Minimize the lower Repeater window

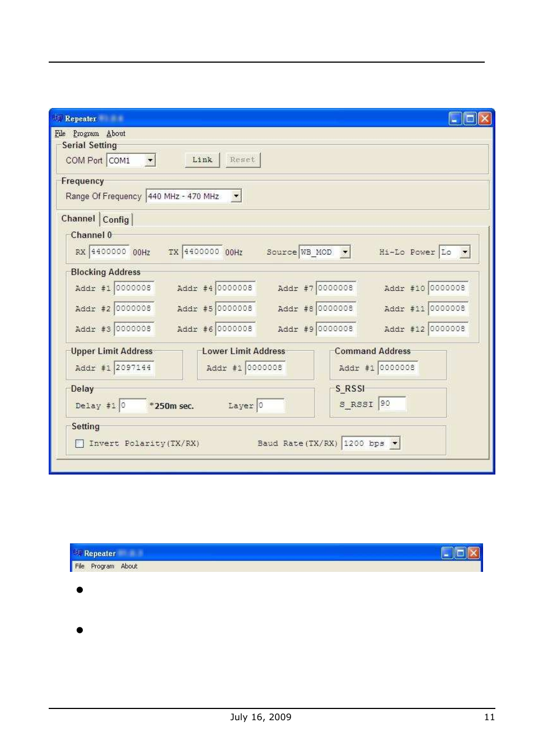(447, 553)
